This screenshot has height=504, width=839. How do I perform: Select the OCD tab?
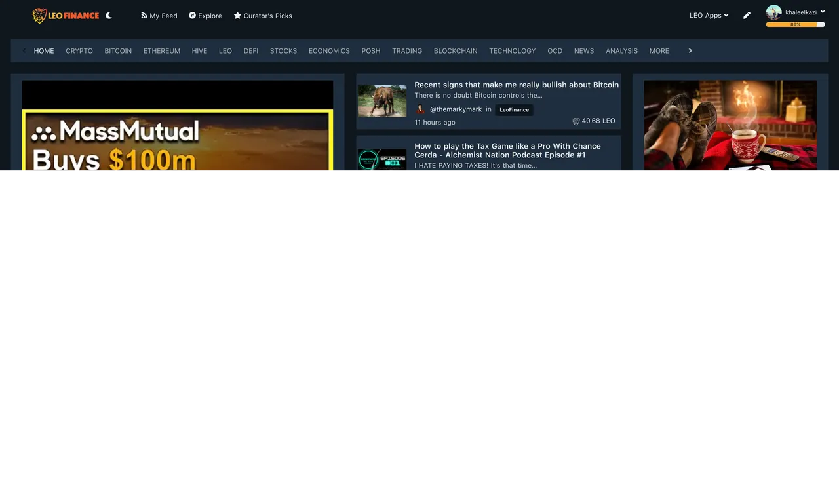555,51
